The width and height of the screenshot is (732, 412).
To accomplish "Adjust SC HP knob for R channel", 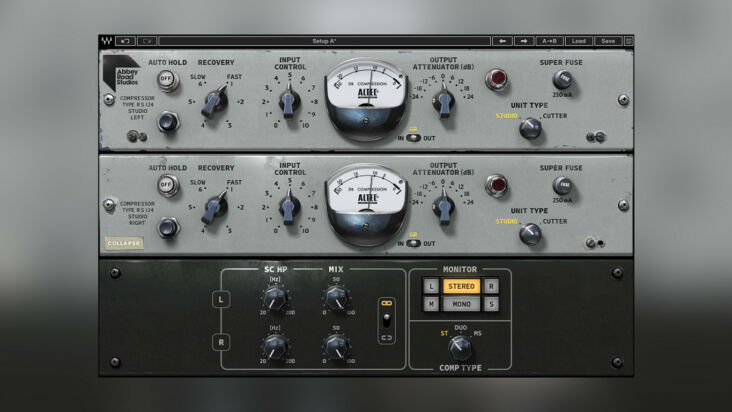I will click(275, 347).
